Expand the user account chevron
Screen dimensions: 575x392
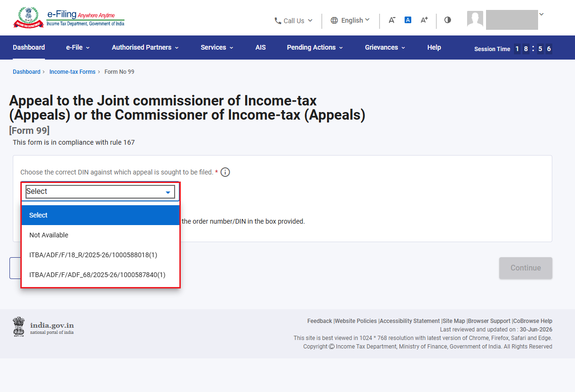click(x=541, y=14)
